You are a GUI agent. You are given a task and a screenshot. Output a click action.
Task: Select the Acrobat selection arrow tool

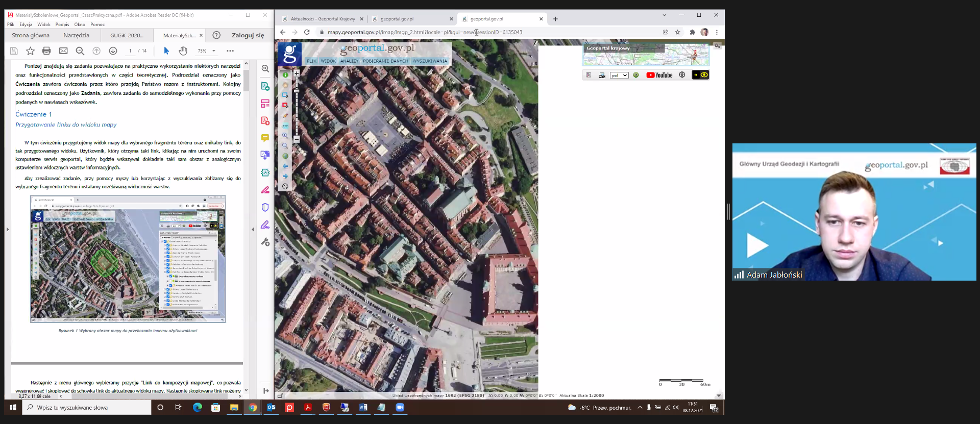point(166,51)
